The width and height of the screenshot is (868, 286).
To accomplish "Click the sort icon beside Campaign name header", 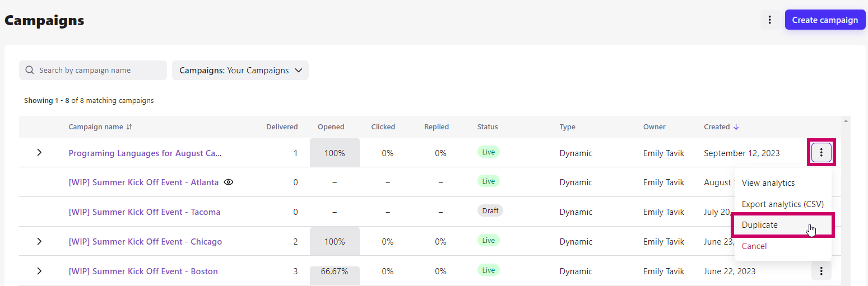I will tap(129, 127).
